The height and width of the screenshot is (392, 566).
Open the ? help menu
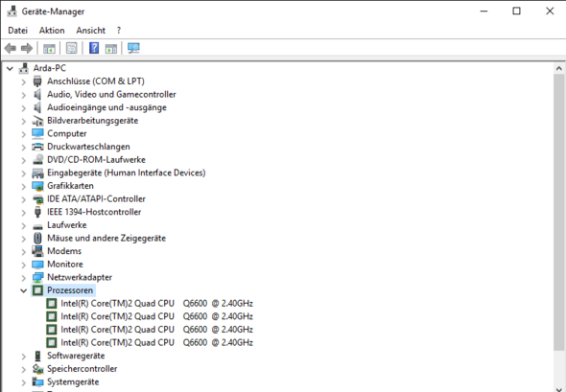[119, 31]
